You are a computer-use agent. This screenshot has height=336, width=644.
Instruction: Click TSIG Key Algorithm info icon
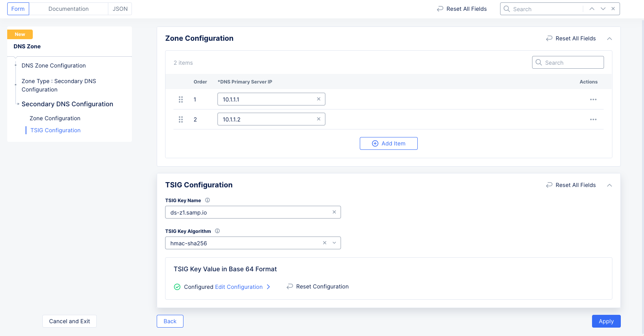coord(217,231)
